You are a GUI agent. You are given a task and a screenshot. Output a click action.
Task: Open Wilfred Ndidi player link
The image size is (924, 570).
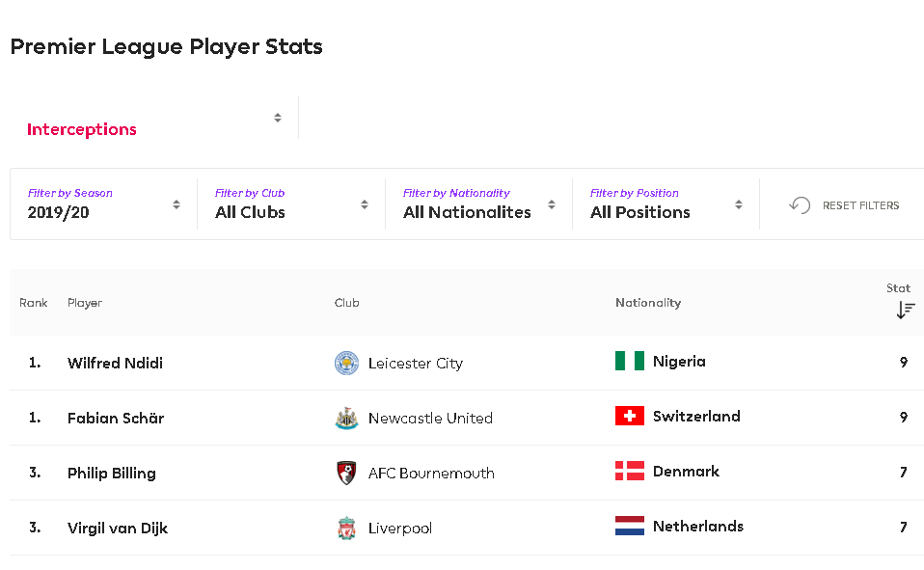point(115,363)
